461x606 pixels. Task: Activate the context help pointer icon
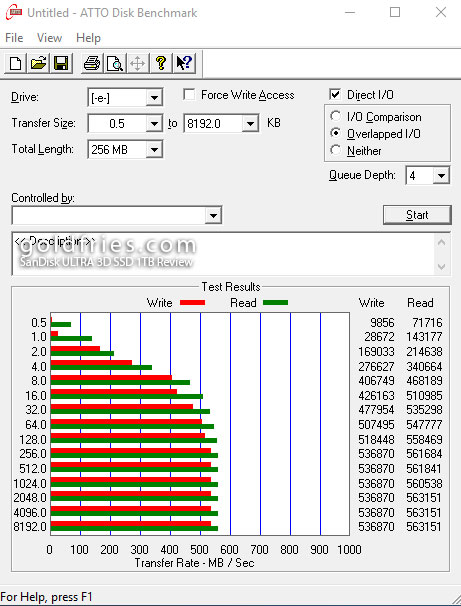click(x=184, y=63)
